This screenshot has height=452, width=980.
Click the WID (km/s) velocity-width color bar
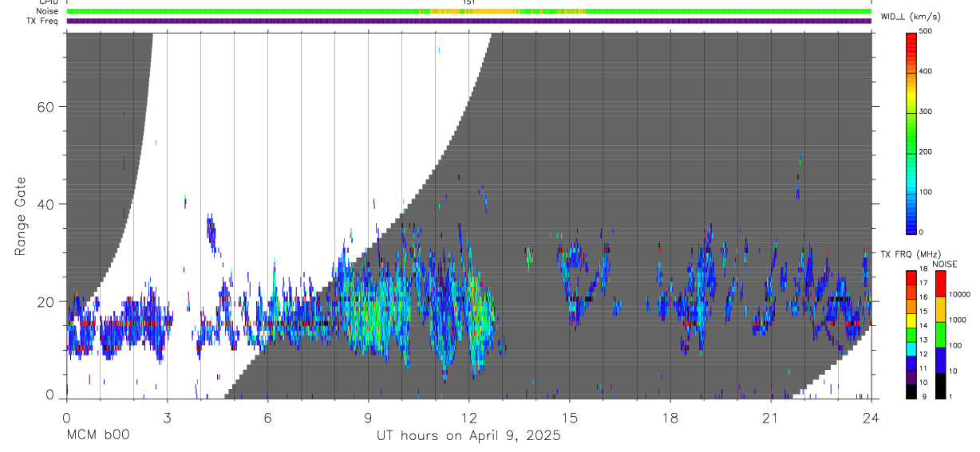click(x=911, y=132)
